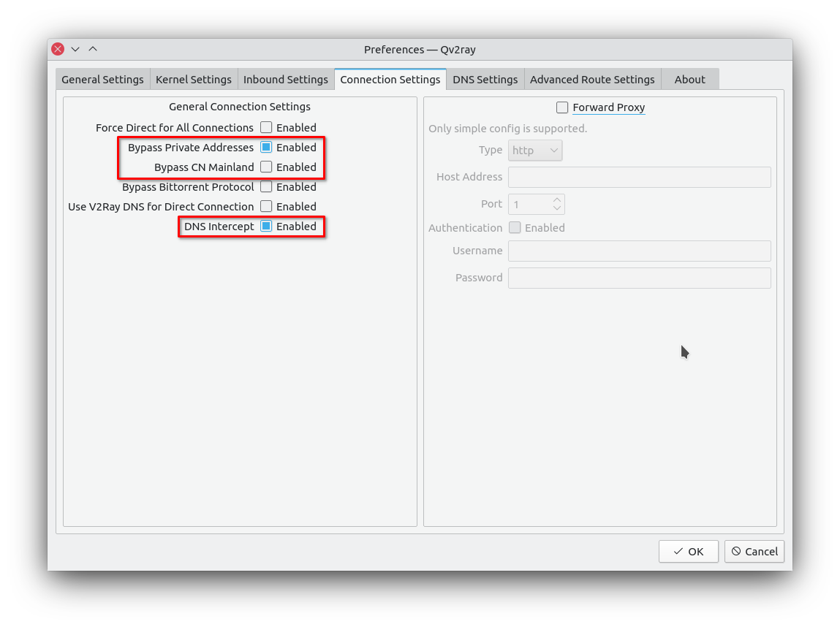840x627 pixels.
Task: Increase Port value with up stepper arrow
Action: pyautogui.click(x=557, y=199)
